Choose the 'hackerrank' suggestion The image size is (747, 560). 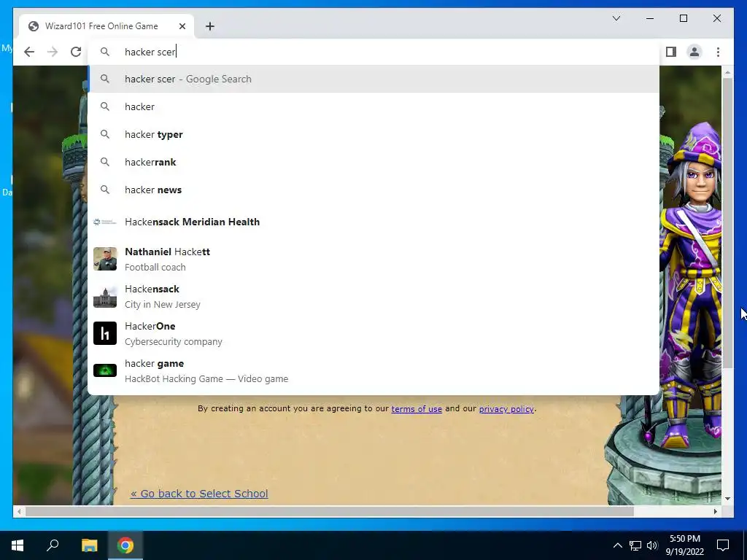pyautogui.click(x=373, y=162)
